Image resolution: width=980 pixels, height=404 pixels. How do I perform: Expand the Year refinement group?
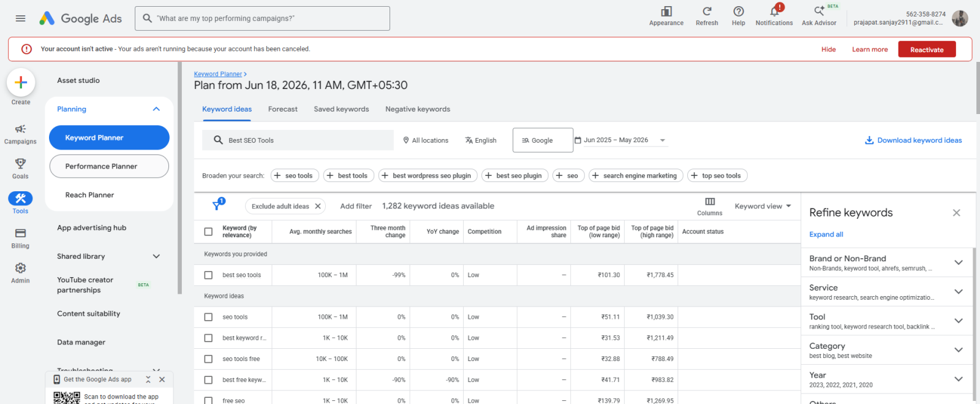tap(959, 379)
